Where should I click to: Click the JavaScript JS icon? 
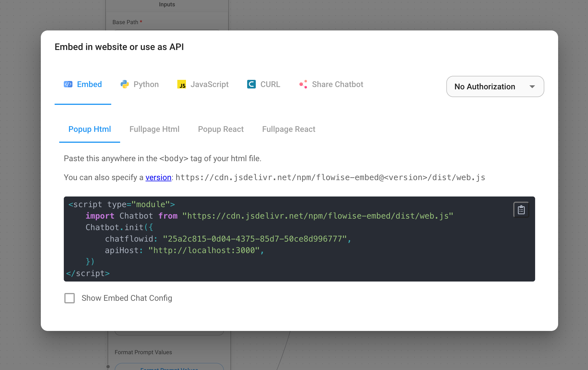tap(182, 84)
